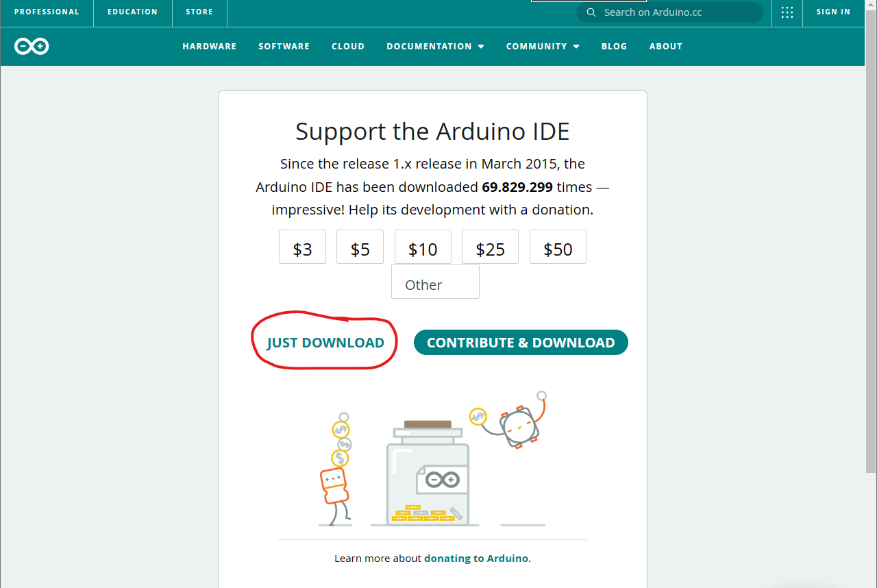Click the search magnifier icon
The width and height of the screenshot is (877, 588).
click(591, 12)
